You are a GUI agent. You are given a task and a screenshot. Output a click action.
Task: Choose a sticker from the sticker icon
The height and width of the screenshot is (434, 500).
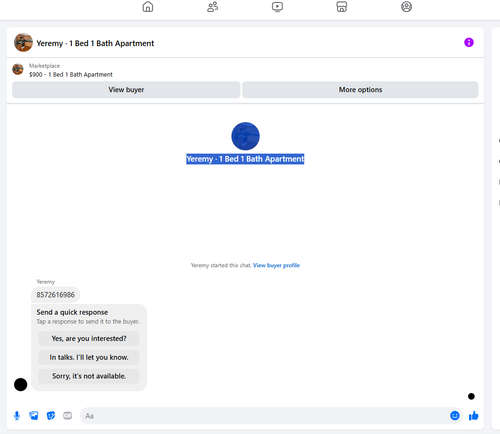click(x=51, y=416)
